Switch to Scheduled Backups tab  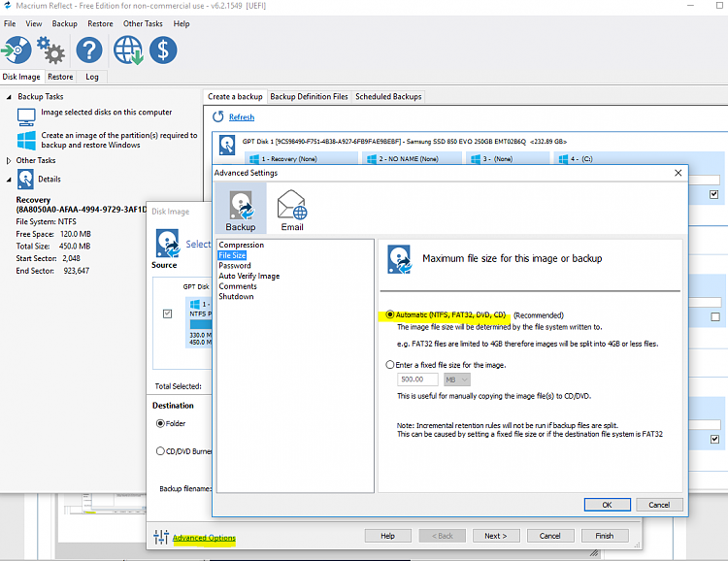(x=388, y=97)
